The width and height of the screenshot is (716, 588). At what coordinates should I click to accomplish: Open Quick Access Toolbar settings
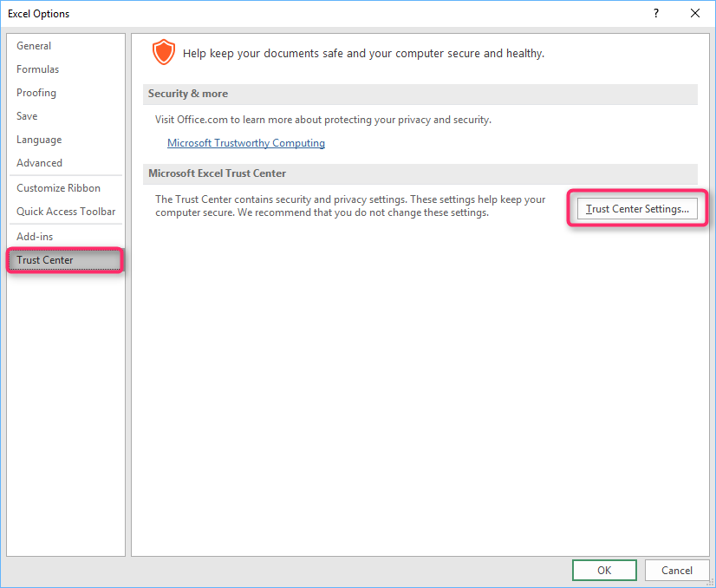coord(65,211)
